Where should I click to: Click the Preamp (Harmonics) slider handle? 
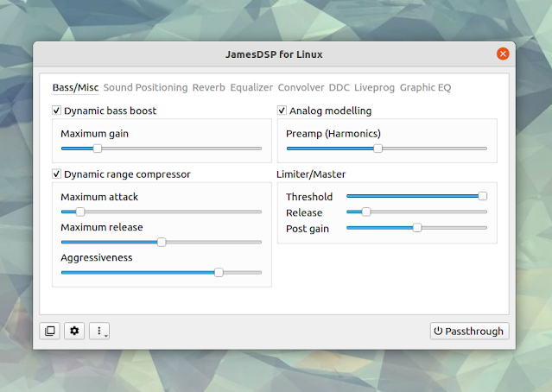(x=378, y=149)
